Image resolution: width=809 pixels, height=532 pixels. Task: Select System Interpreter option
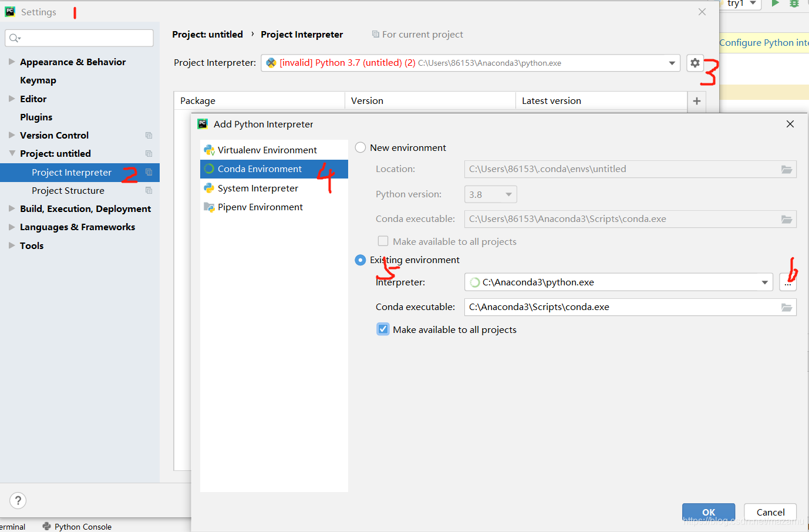click(274, 188)
